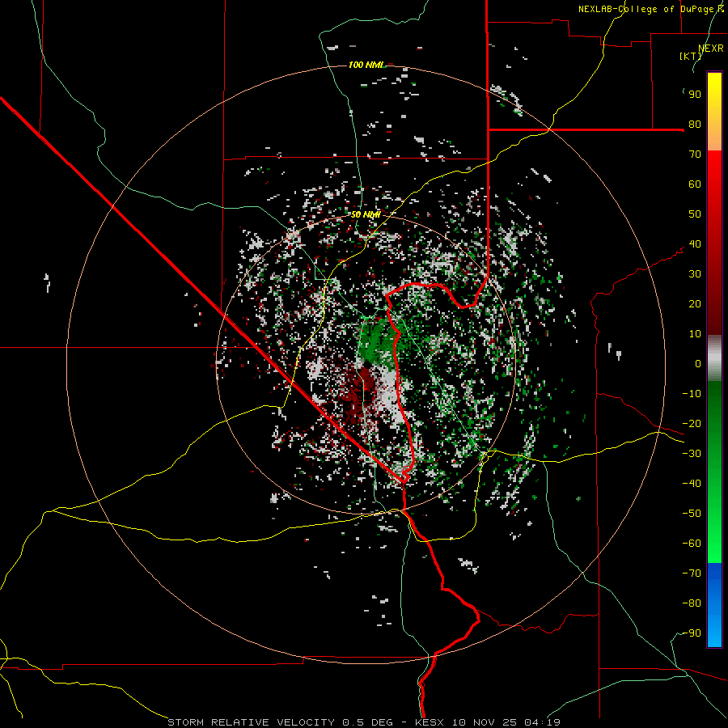The image size is (728, 728).
Task: Click the NEXR label above the legend
Action: [x=710, y=49]
